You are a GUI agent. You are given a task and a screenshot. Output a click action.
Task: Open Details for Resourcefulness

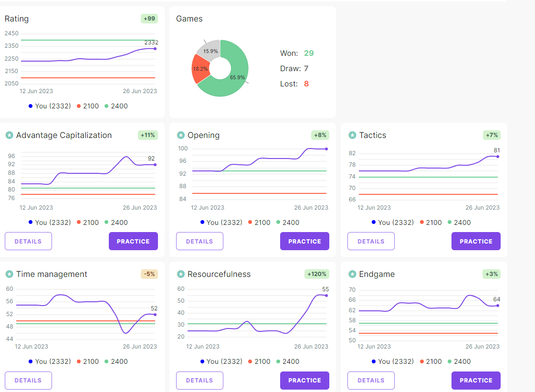coord(199,381)
